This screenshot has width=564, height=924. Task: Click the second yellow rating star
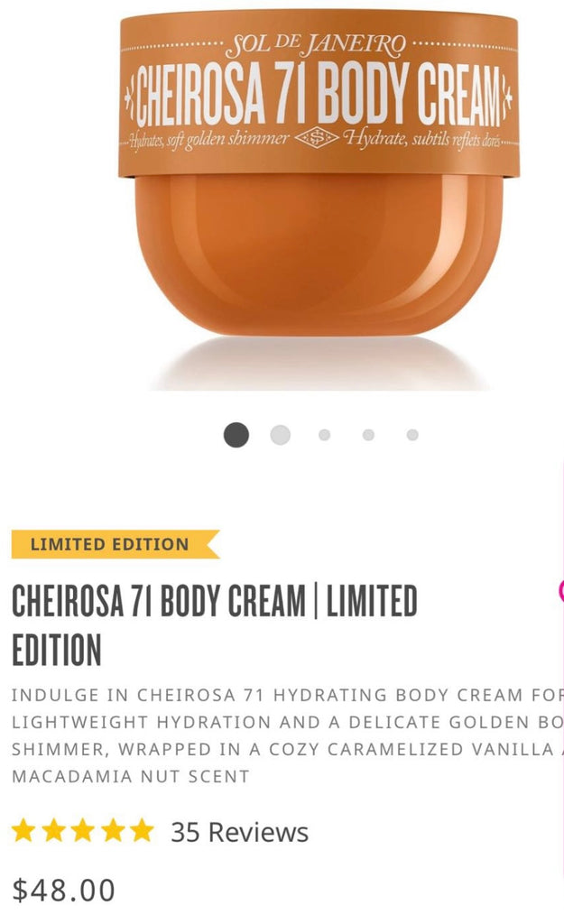[x=53, y=830]
